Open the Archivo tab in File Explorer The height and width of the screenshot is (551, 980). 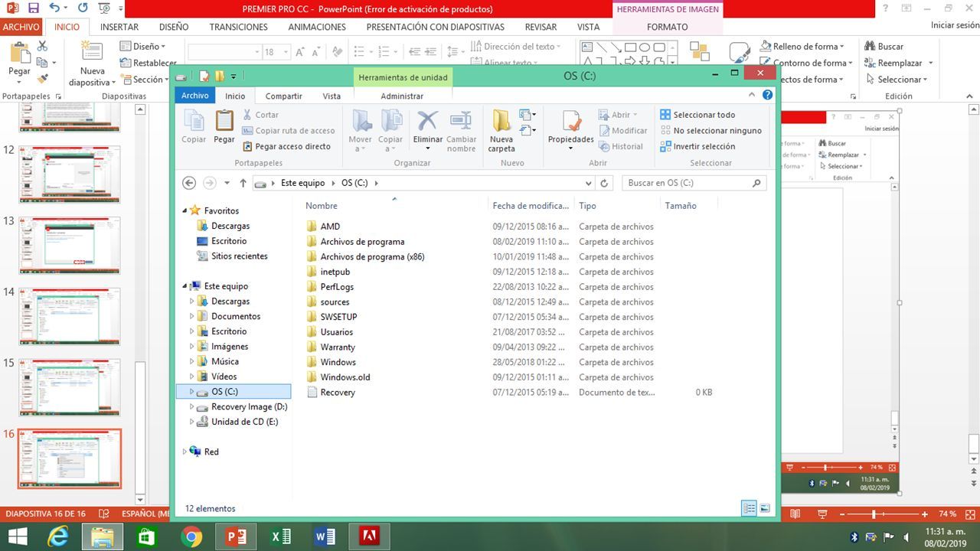point(195,96)
